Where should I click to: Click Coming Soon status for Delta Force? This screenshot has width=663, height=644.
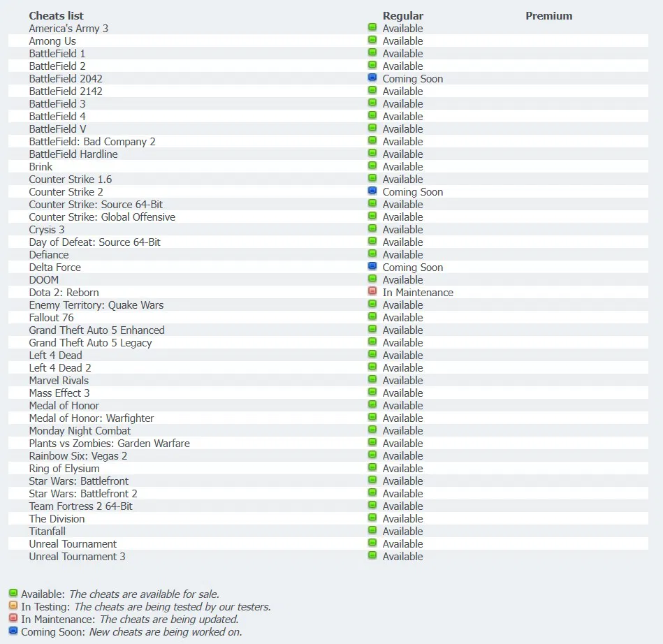coord(413,268)
